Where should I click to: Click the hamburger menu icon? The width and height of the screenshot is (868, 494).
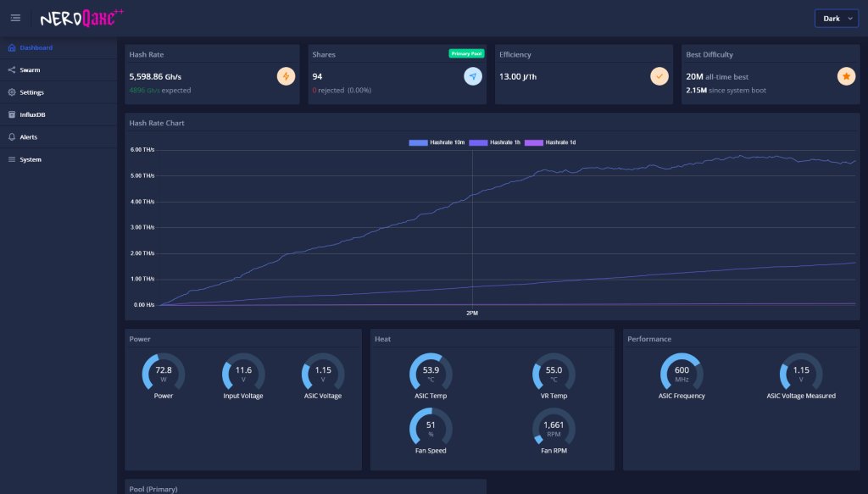[x=15, y=18]
